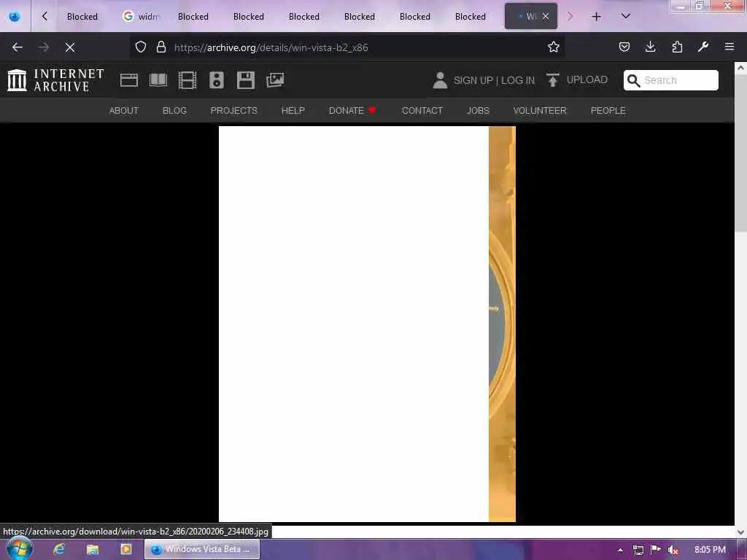This screenshot has height=560, width=747.
Task: Click the Firefox View icon
Action: (x=15, y=17)
